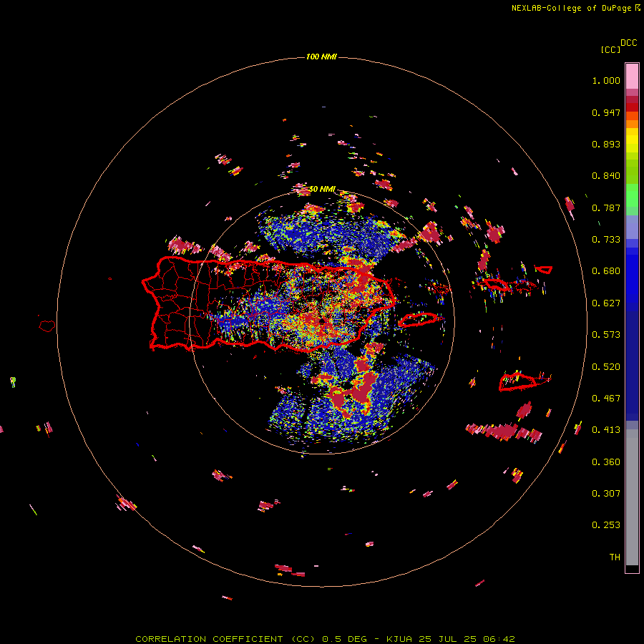Pick the olive green color bar segment beside 0.840
644x644 pixels.
click(632, 171)
